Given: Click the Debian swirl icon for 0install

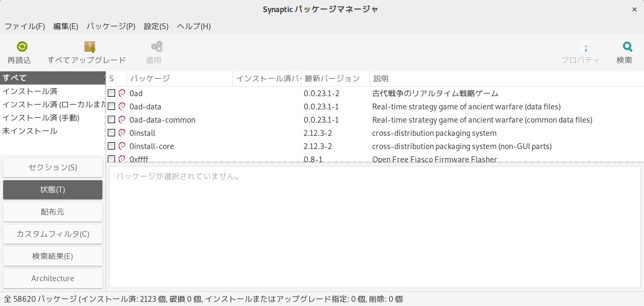Looking at the screenshot, I should click(122, 133).
